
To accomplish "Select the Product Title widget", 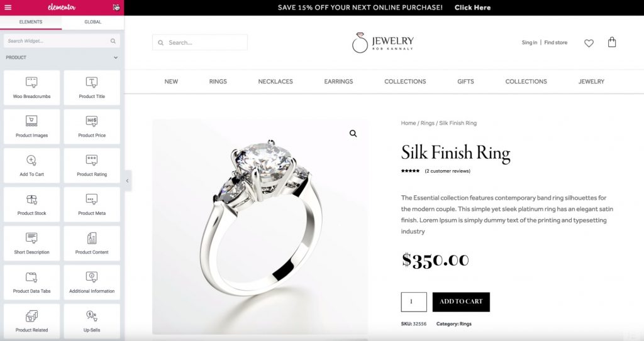I will click(92, 87).
